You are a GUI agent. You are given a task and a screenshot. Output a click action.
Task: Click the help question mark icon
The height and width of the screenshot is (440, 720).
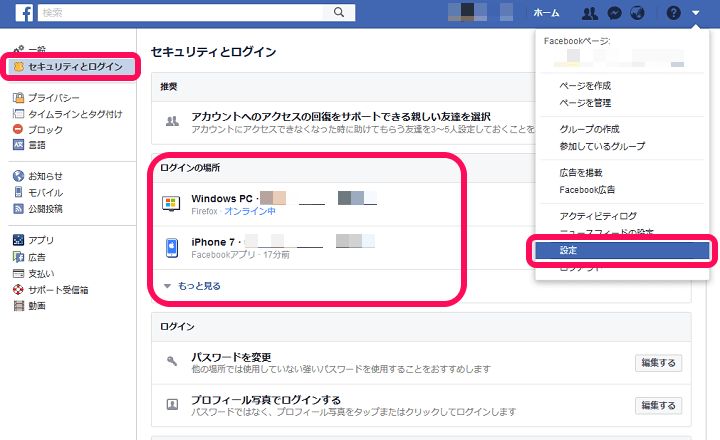(674, 13)
